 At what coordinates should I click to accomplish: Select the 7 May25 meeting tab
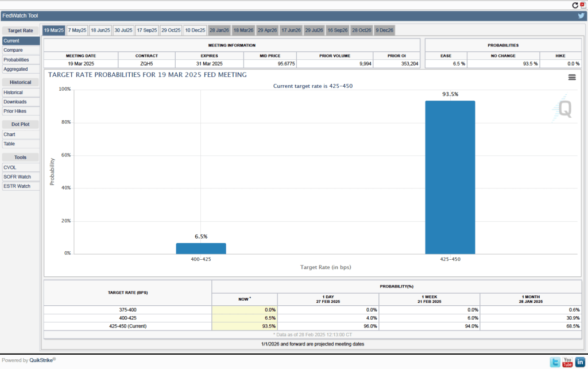point(77,30)
